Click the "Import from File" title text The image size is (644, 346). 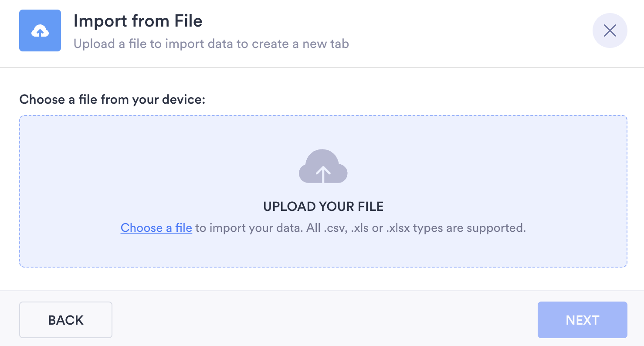point(138,21)
